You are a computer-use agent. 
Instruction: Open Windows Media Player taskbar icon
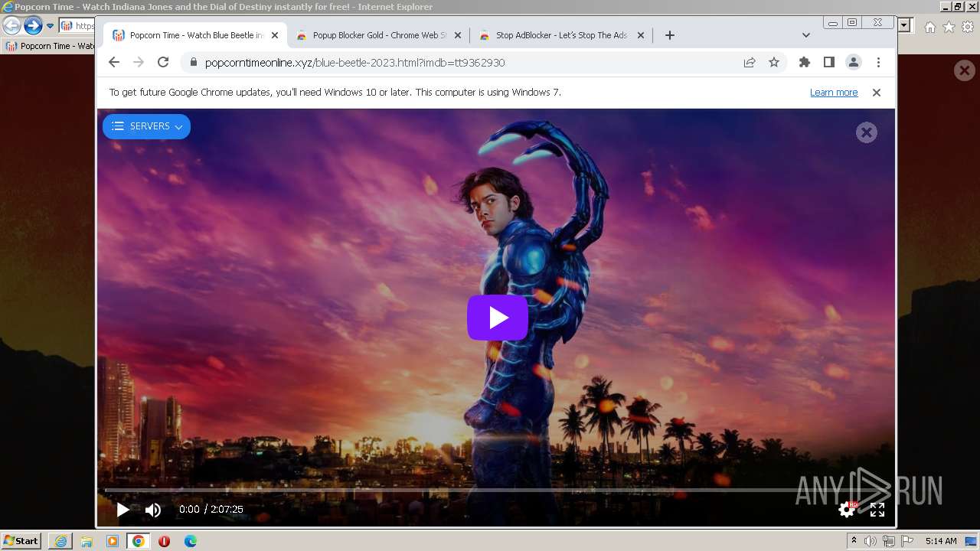point(113,541)
